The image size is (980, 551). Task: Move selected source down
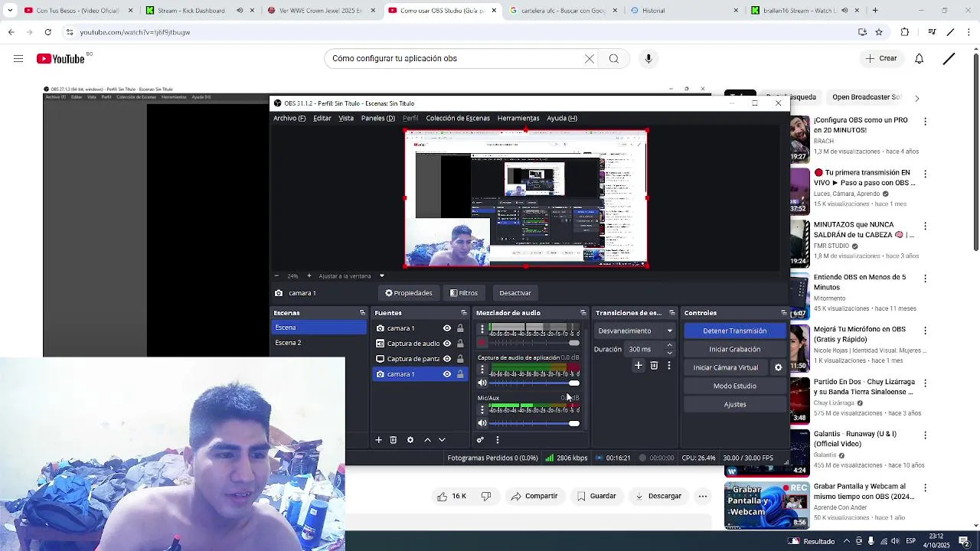coord(442,440)
